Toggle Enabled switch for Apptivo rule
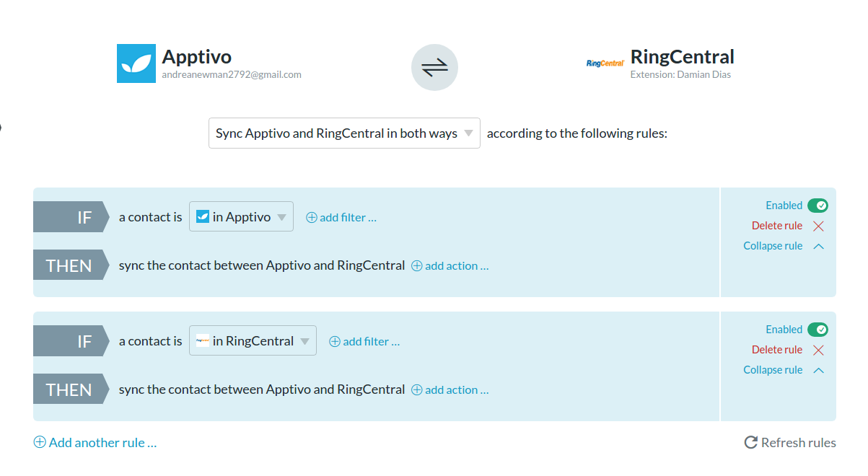The image size is (868, 476). coord(817,206)
